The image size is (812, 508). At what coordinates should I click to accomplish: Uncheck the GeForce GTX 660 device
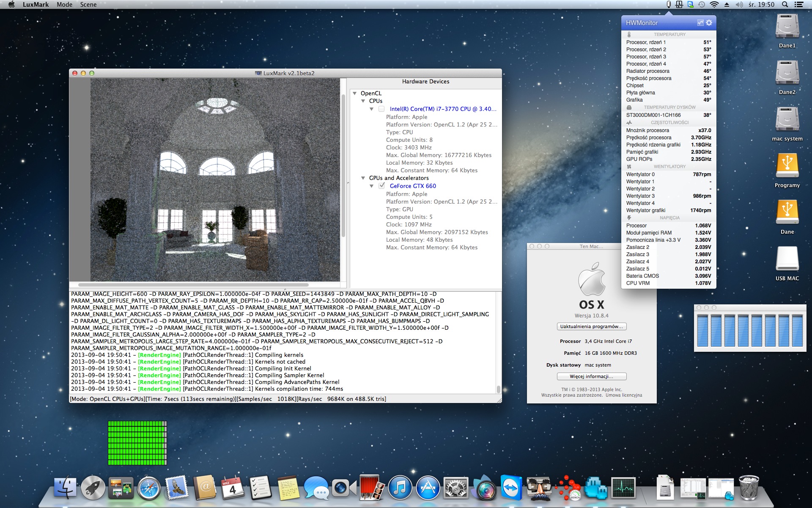pos(381,186)
